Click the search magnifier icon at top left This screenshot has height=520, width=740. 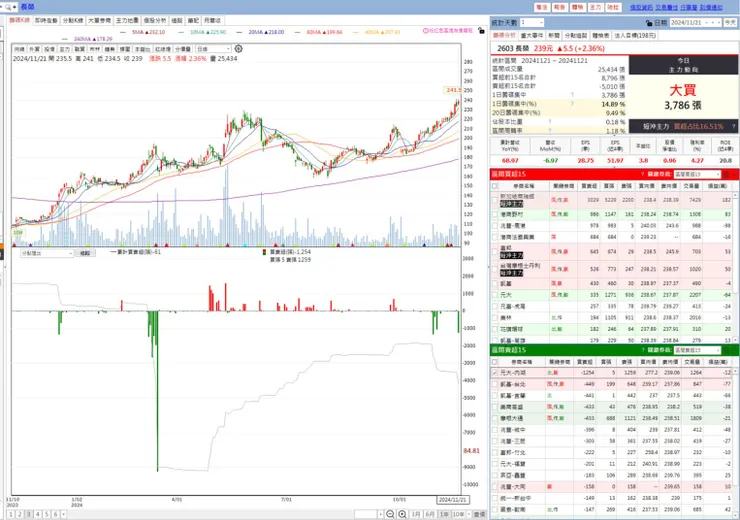click(x=8, y=7)
